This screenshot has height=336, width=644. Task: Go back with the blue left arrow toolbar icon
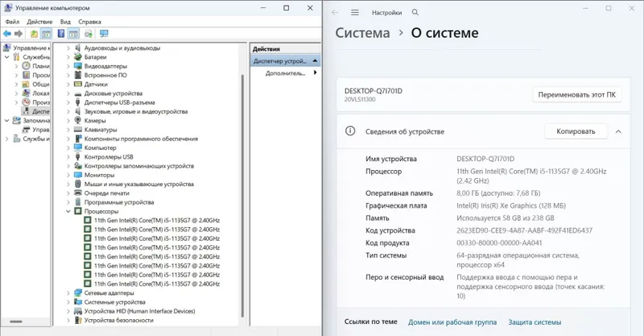coord(7,34)
